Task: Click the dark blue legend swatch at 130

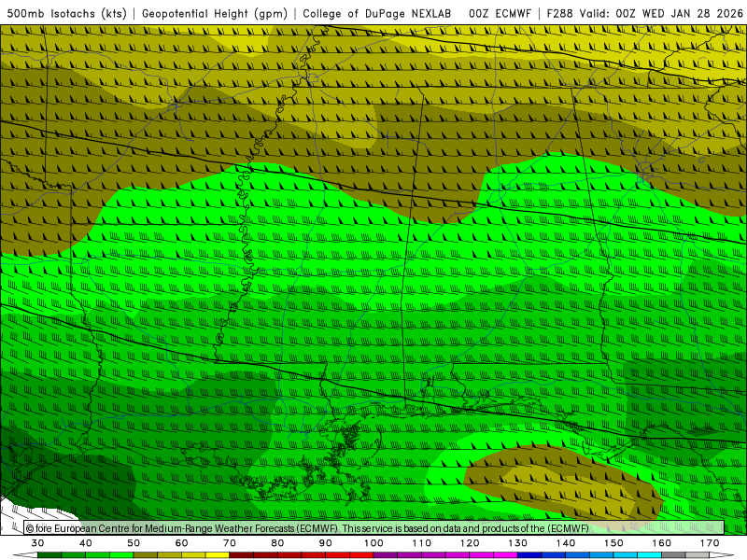Action: tap(529, 555)
